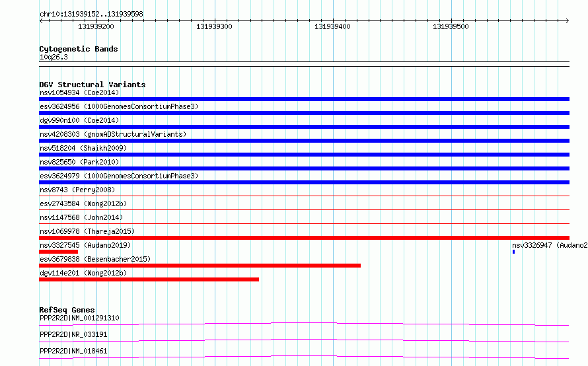Select the RefSeq Genes track title

[67, 310]
